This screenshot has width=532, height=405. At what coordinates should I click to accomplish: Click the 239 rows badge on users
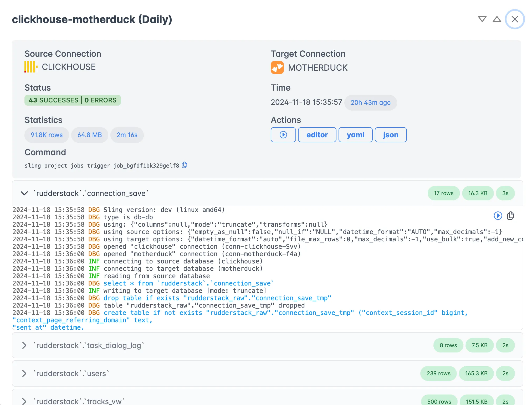click(x=438, y=373)
